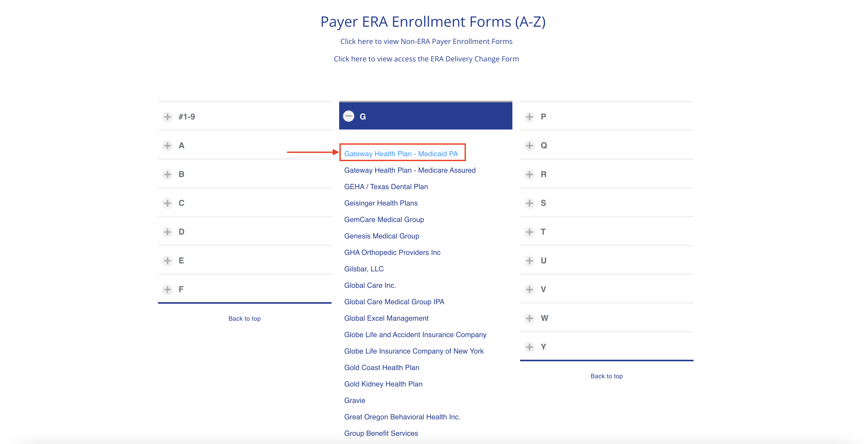Open the Gravie form
868x444 pixels.
355,401
